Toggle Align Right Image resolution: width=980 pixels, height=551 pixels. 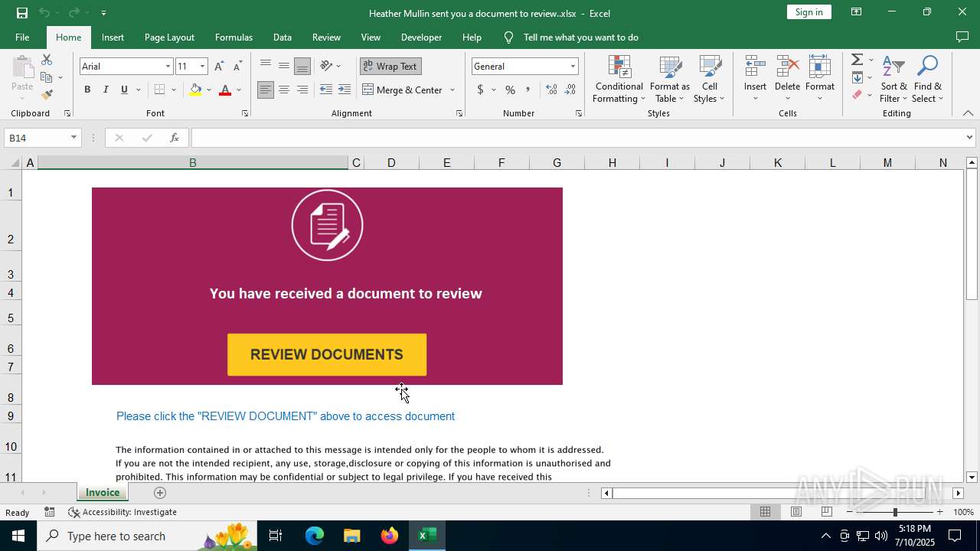click(x=302, y=90)
